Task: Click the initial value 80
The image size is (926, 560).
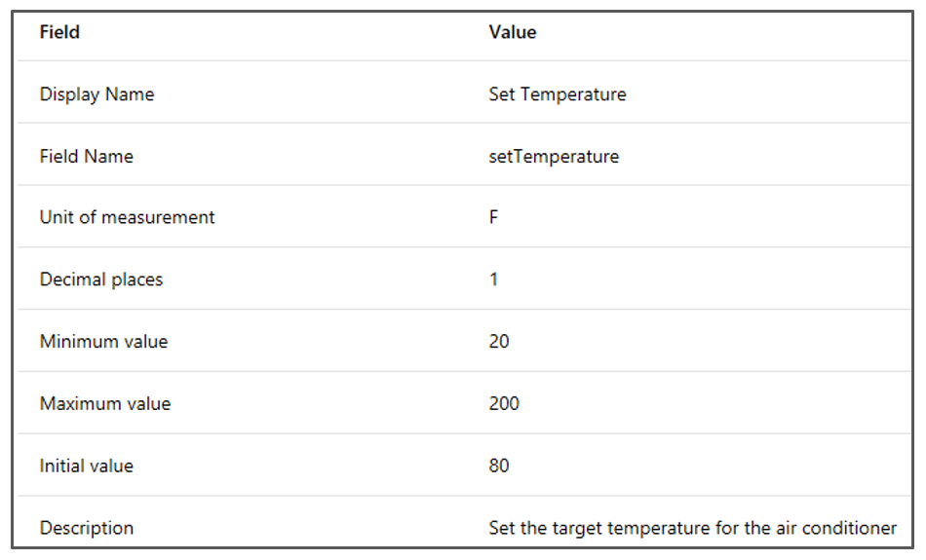Action: point(499,467)
